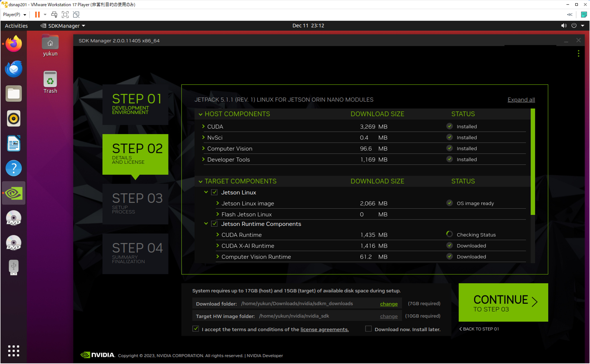Open Rhythmbox from the dock
Viewport: 590px width, 364px height.
[x=14, y=119]
